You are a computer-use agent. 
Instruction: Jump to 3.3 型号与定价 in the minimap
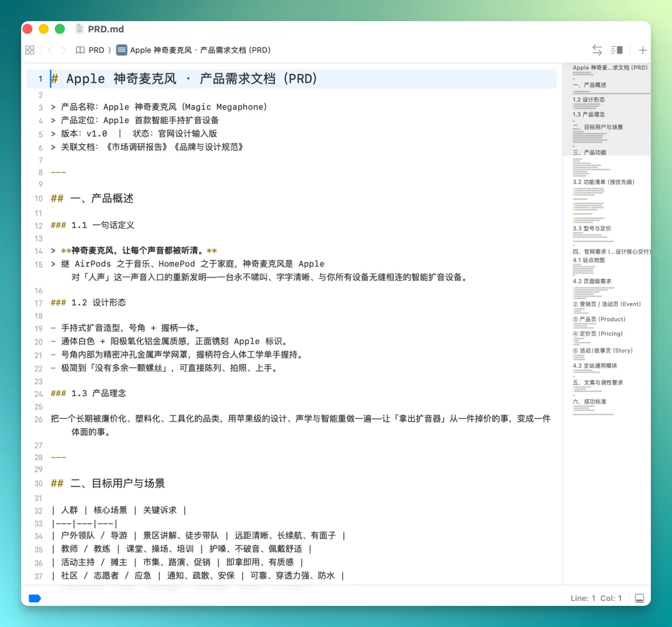592,228
